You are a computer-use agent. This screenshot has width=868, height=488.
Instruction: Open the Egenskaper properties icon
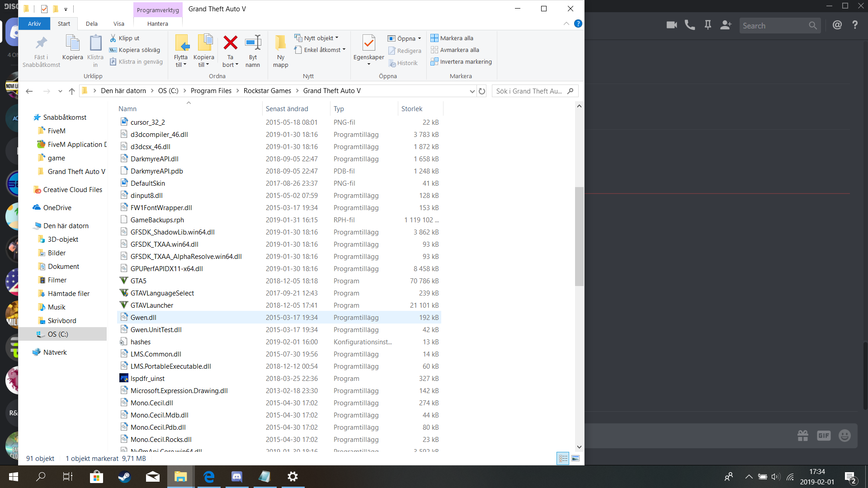pyautogui.click(x=368, y=43)
